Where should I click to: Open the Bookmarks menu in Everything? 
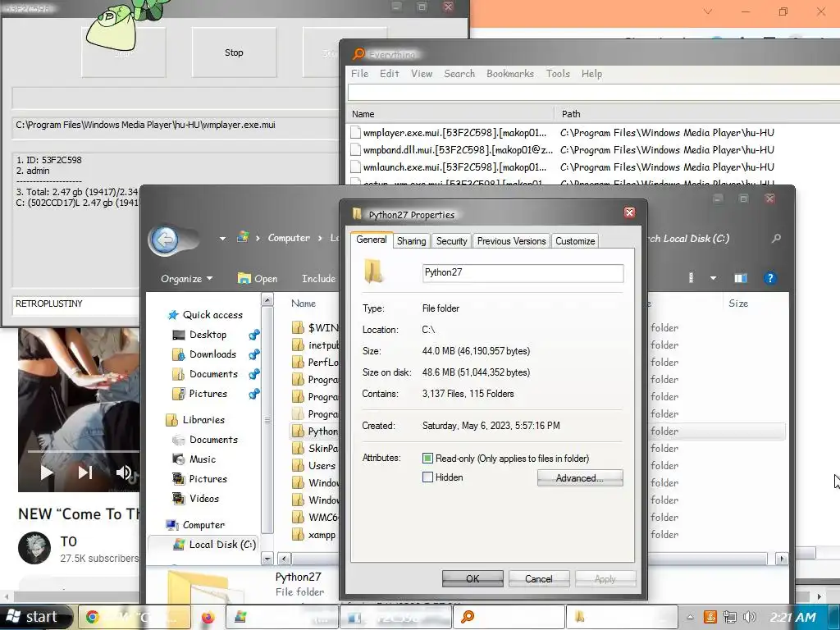click(x=510, y=73)
